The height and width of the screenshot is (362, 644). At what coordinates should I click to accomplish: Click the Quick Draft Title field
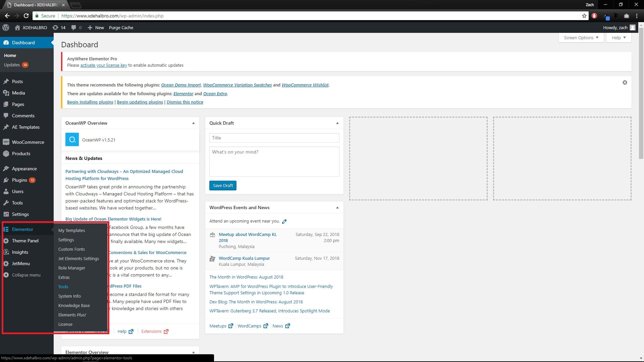tap(274, 138)
